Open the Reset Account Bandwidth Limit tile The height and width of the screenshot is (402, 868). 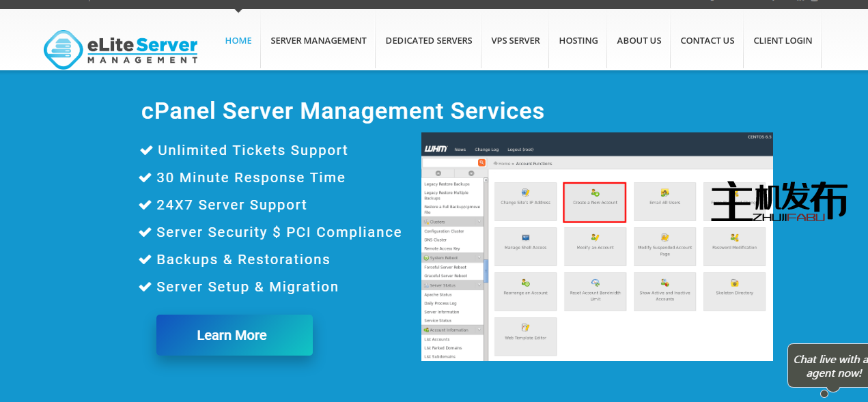(x=595, y=291)
